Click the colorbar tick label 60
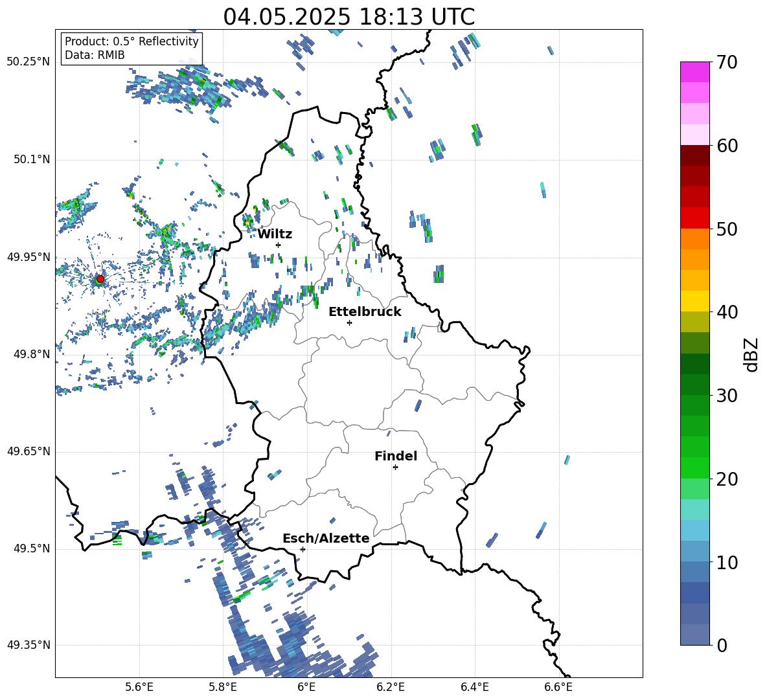The image size is (767, 700). [x=727, y=146]
